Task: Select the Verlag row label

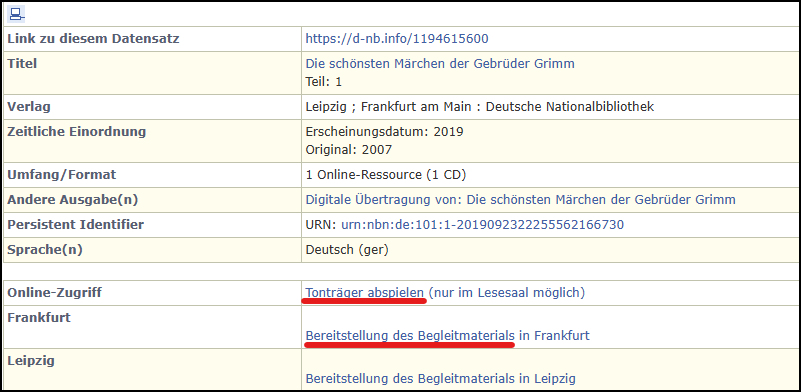Action: [29, 107]
